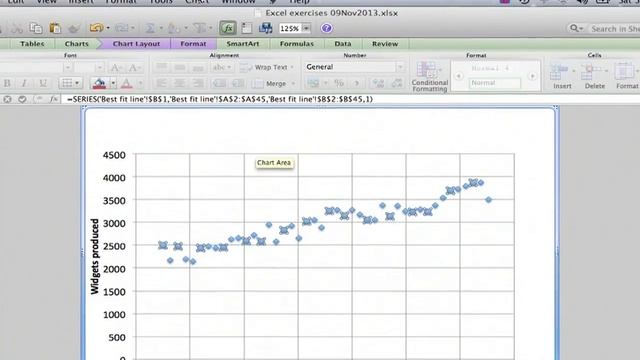
Task: Click the Copy icon in toolbar
Action: click(36, 28)
